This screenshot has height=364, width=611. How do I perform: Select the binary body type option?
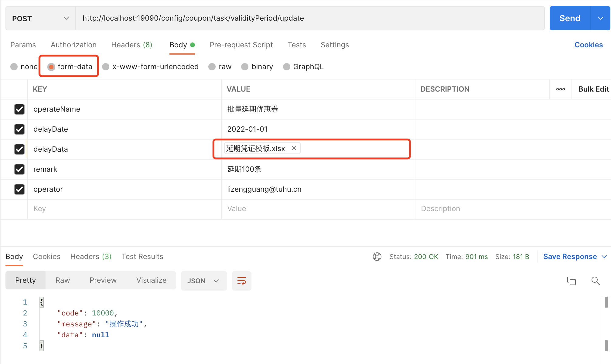(x=257, y=66)
